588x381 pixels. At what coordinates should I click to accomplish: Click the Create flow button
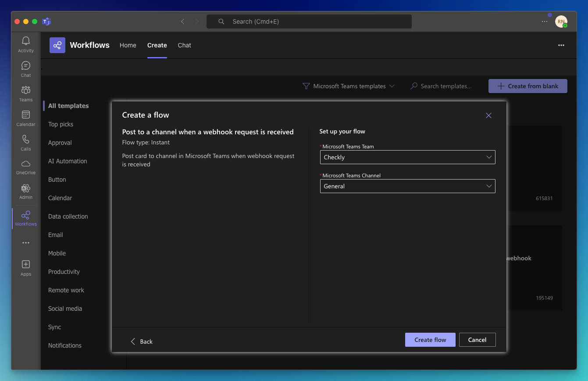430,339
